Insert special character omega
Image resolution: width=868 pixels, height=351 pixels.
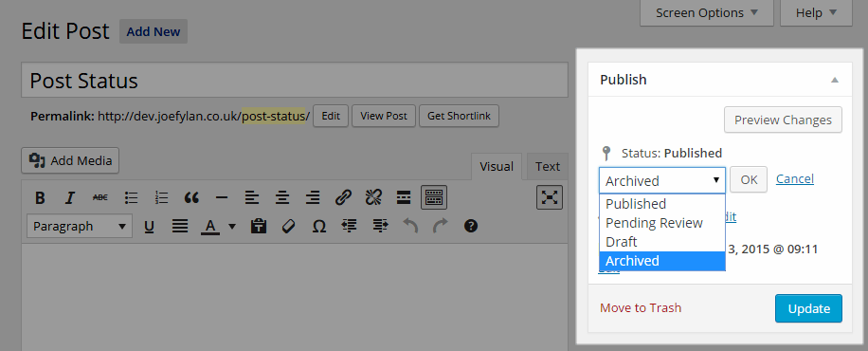point(318,226)
